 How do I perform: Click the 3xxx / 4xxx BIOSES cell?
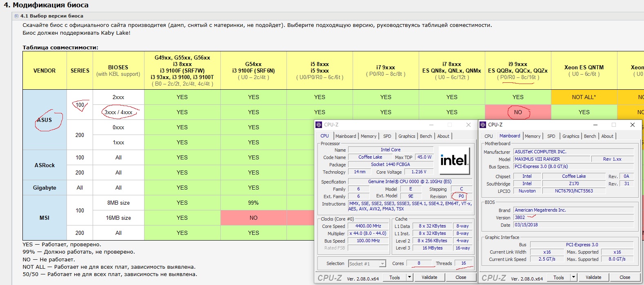click(x=118, y=112)
